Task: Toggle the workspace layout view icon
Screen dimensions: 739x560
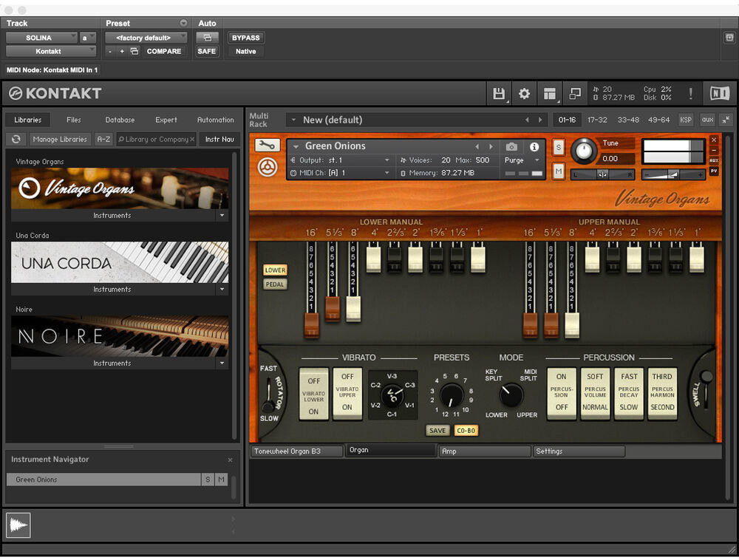Action: [x=549, y=94]
